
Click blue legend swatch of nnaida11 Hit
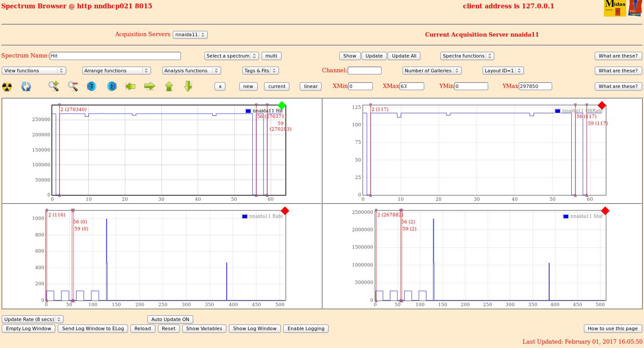(248, 111)
